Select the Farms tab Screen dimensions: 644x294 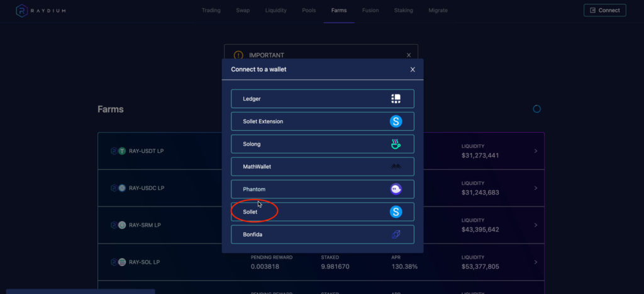pyautogui.click(x=339, y=10)
